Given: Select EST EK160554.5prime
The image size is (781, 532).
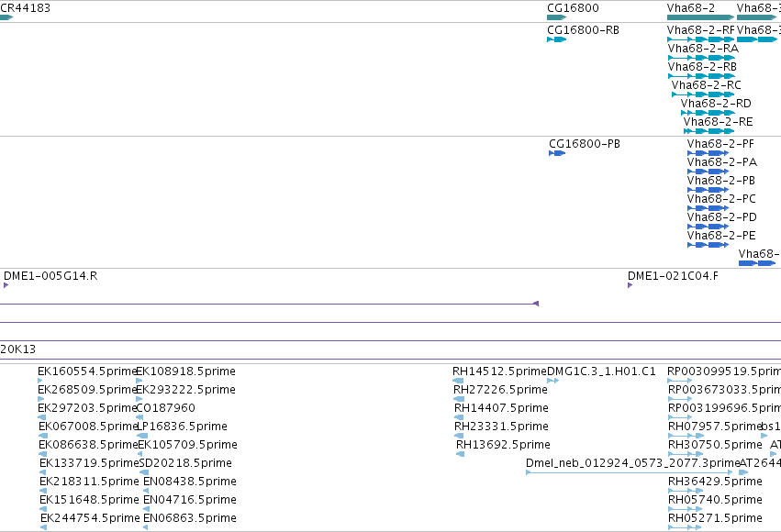Looking at the screenshot, I should [40, 381].
